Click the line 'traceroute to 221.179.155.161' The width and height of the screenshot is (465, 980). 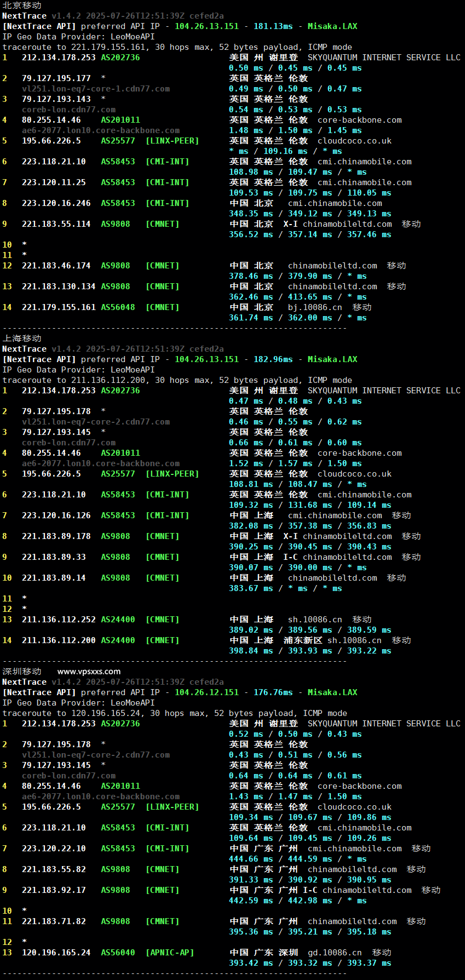(177, 47)
